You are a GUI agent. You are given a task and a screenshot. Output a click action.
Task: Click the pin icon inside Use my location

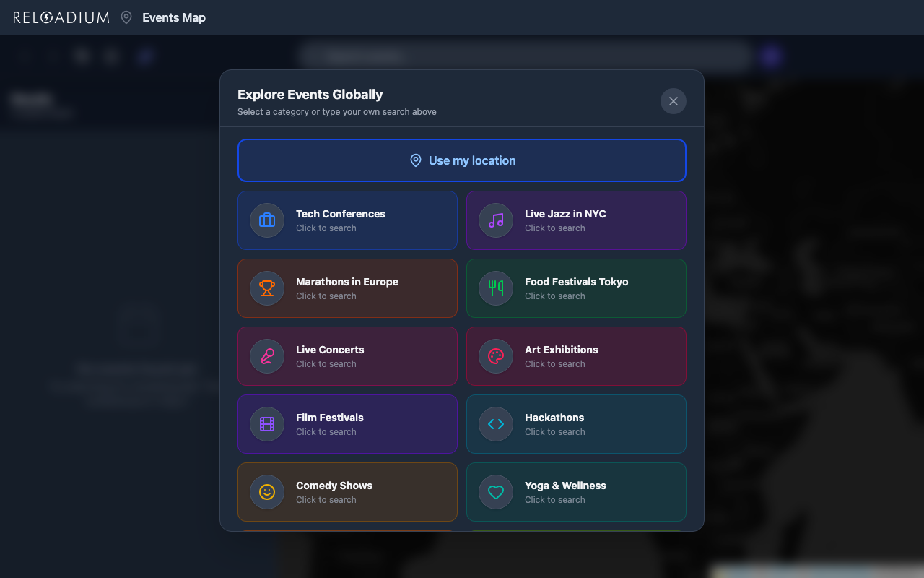[x=416, y=160]
